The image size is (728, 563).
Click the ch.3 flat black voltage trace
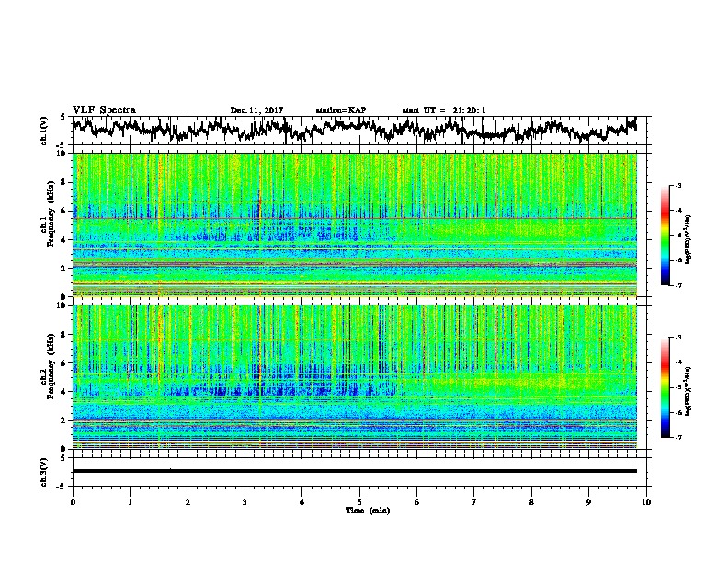354,471
